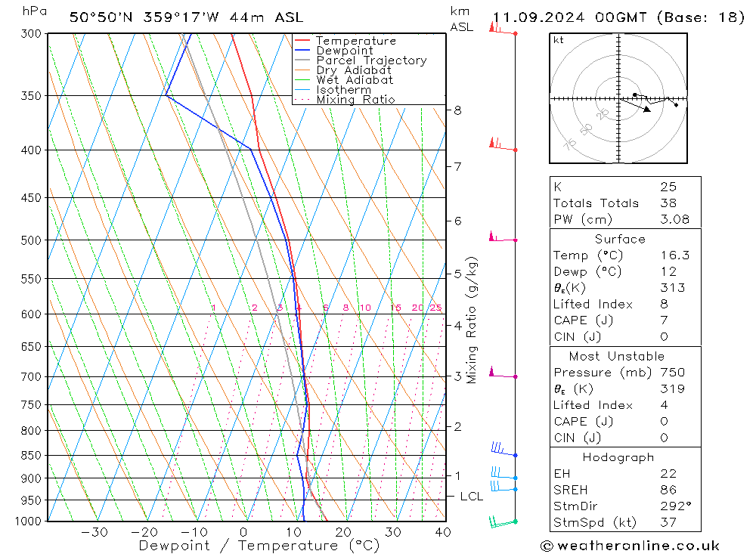Click the weatheronline.co.uk copyright link
The image size is (756, 554).
click(x=630, y=546)
